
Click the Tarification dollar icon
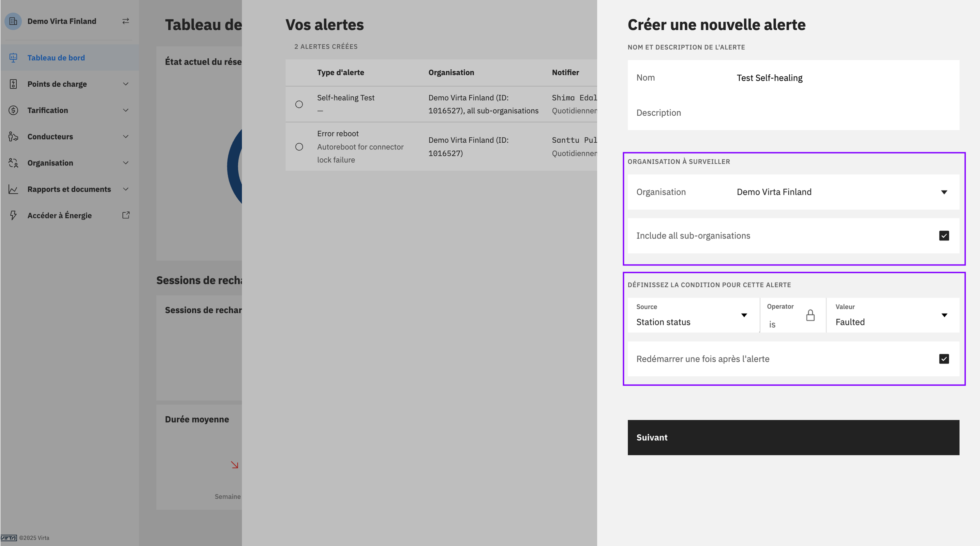coord(13,111)
